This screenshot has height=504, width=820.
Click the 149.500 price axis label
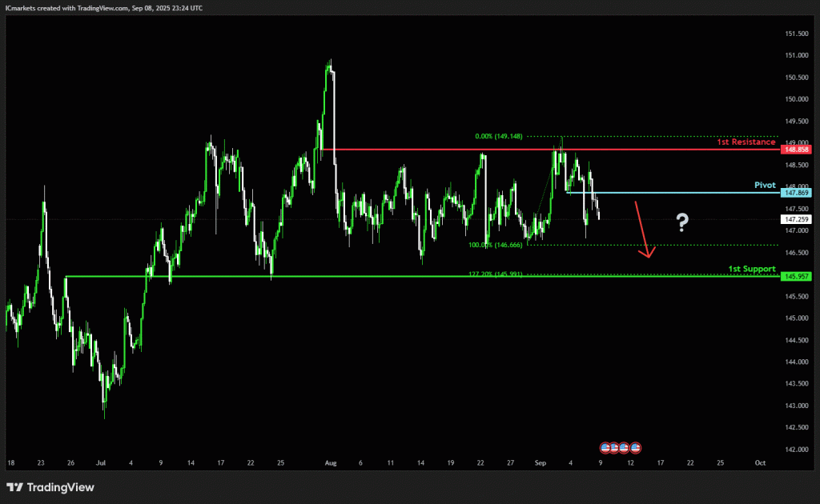tap(796, 121)
